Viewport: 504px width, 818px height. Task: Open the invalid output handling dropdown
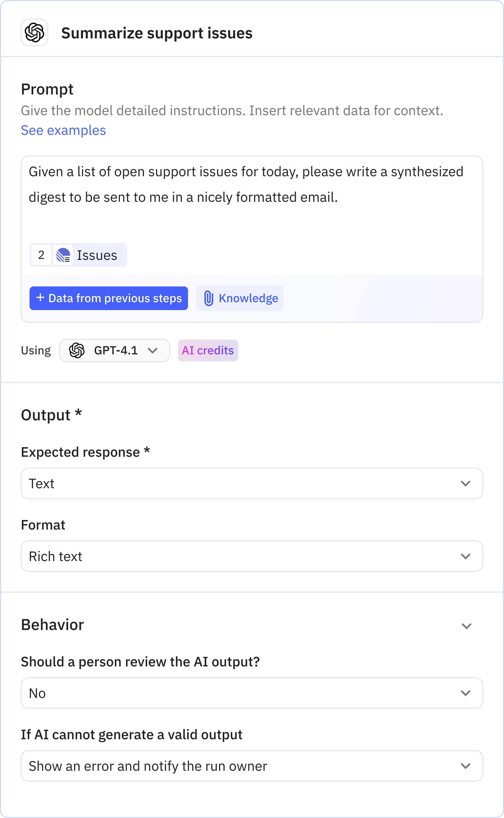[252, 766]
